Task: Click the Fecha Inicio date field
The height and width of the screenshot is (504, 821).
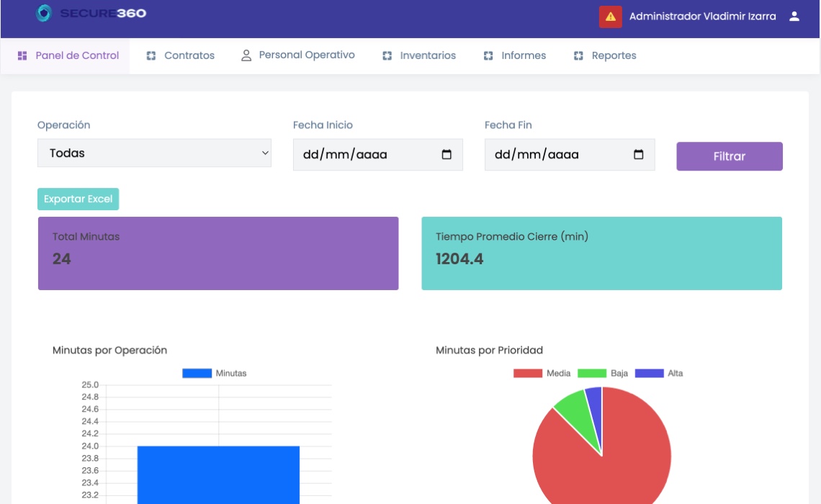Action: [377, 154]
